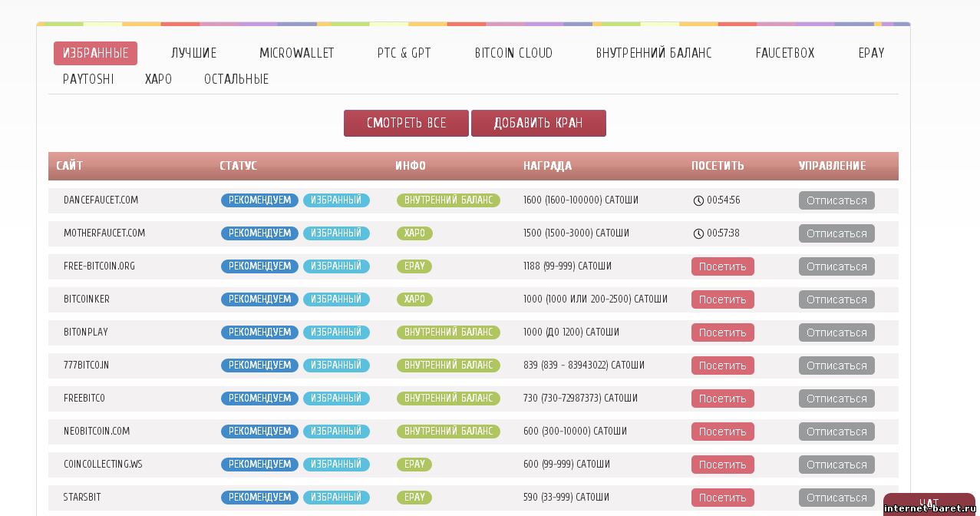Select the ВНУТРЕННИЙ БАЛАНС tab

[654, 54]
